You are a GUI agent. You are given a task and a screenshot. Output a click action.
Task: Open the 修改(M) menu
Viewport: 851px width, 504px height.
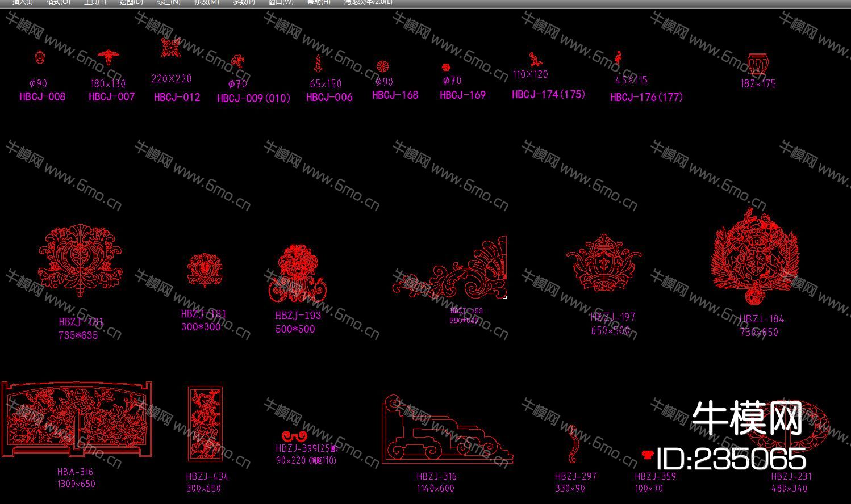pos(206,2)
